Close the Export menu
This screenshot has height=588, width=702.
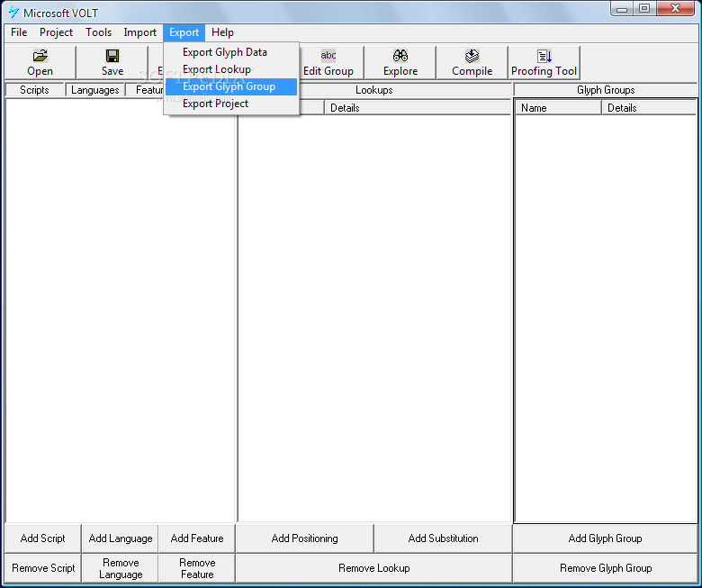click(x=184, y=32)
